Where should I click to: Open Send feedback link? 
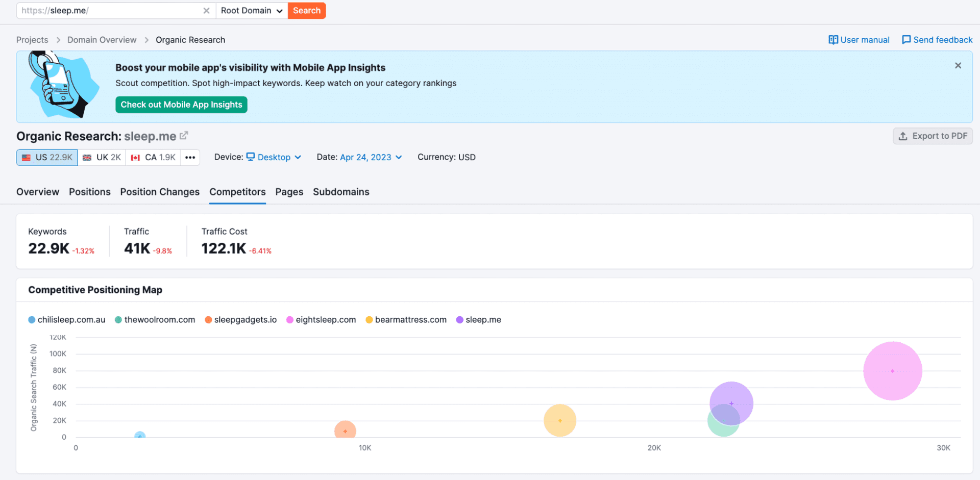tap(937, 40)
